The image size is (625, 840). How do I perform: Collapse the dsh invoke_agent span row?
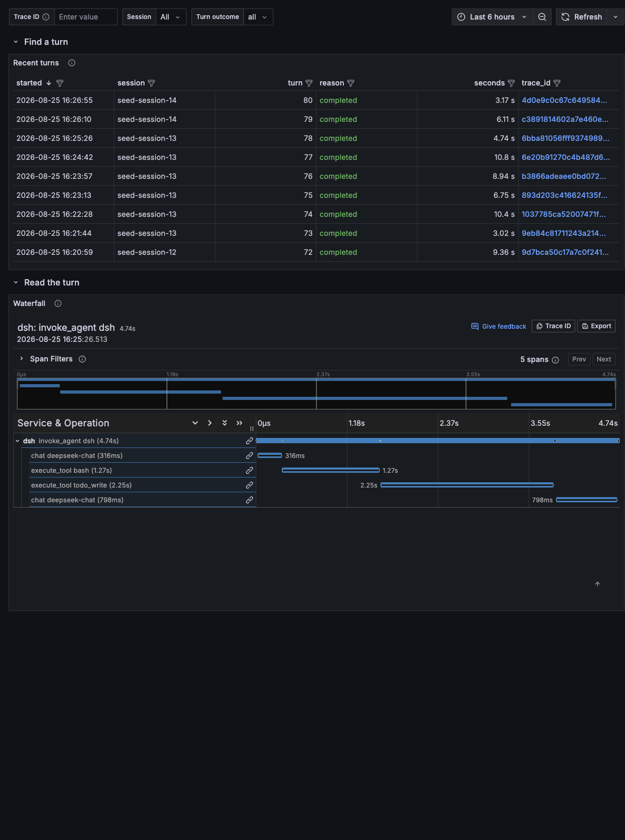tap(17, 441)
